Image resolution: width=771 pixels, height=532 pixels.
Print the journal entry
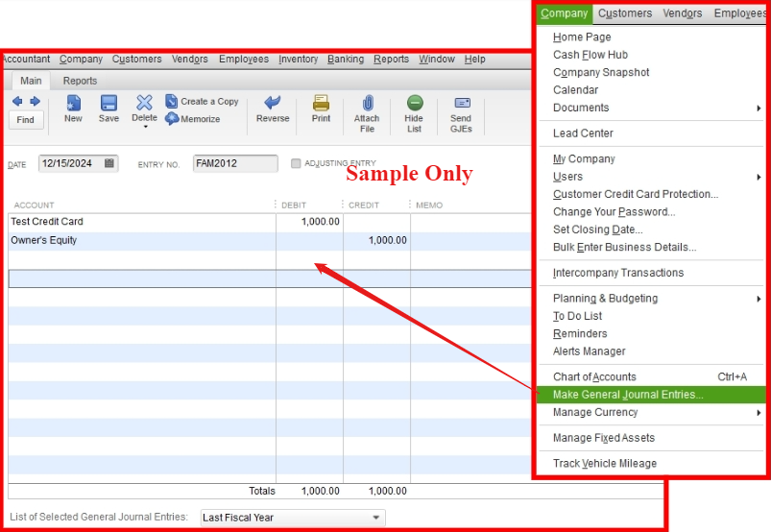click(x=321, y=109)
